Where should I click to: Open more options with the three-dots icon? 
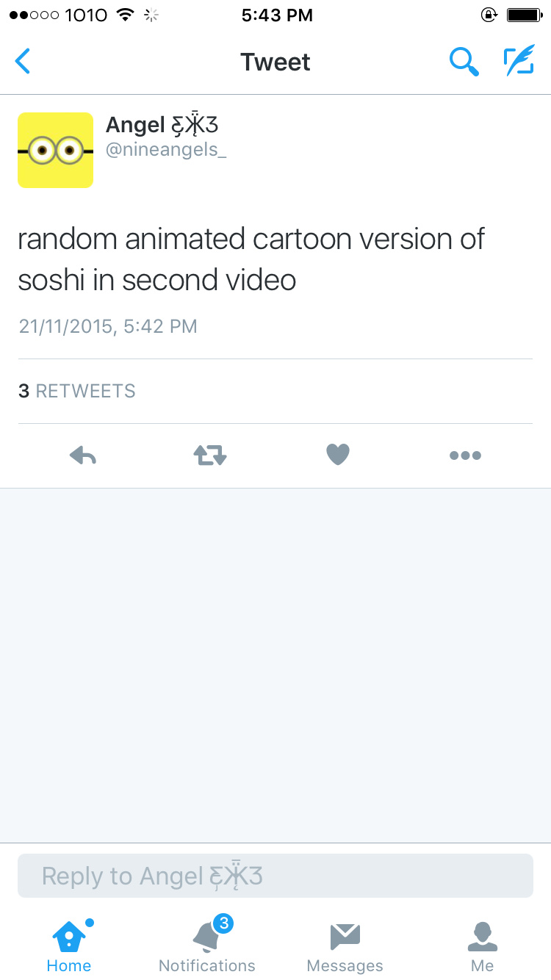point(465,455)
